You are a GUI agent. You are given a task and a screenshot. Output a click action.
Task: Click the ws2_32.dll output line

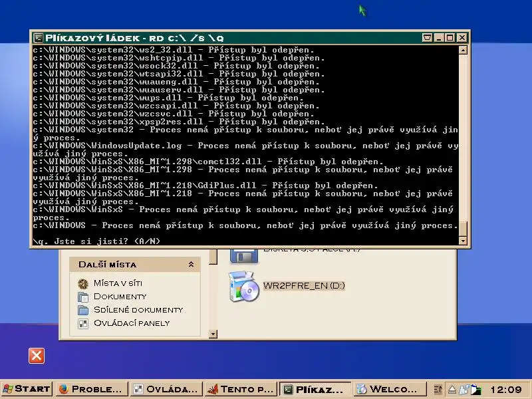pyautogui.click(x=174, y=50)
